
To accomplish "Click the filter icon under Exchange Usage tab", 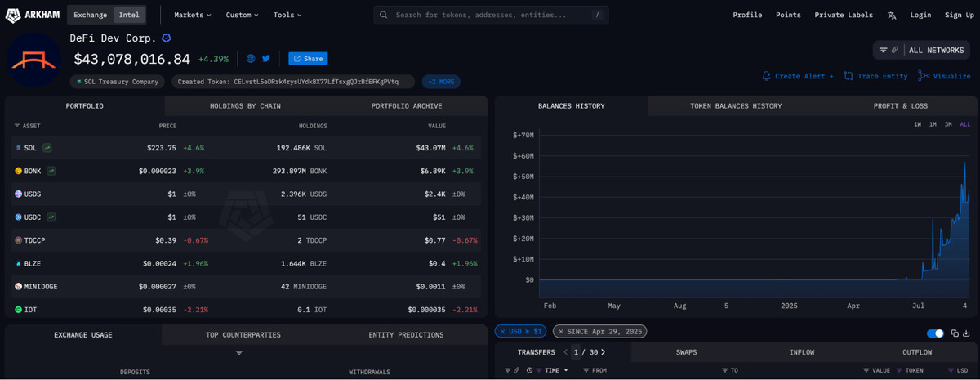I will [239, 353].
